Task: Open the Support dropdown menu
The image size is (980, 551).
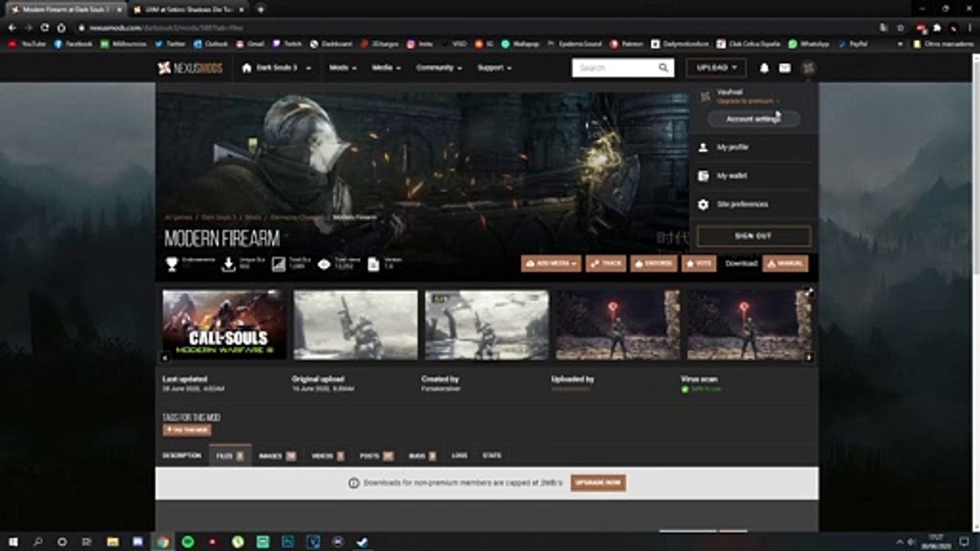Action: (x=494, y=68)
